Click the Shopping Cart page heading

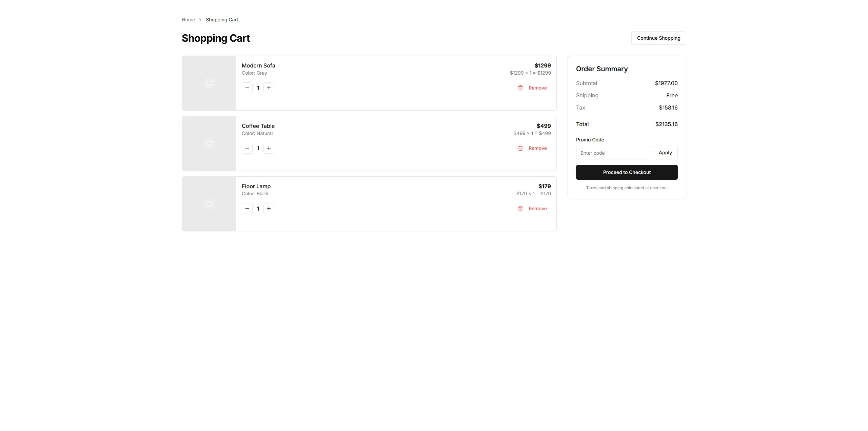click(x=216, y=38)
